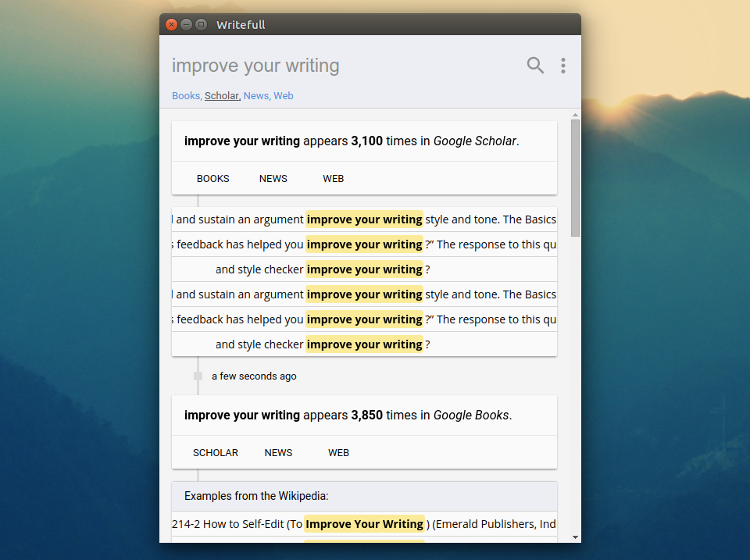
Task: Switch to BOOKS under the Scholar result
Action: (212, 178)
